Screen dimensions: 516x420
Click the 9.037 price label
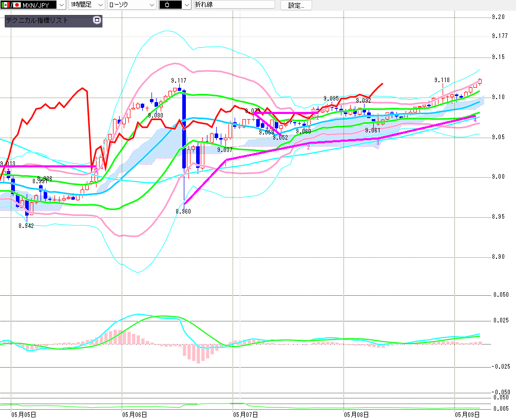225,150
